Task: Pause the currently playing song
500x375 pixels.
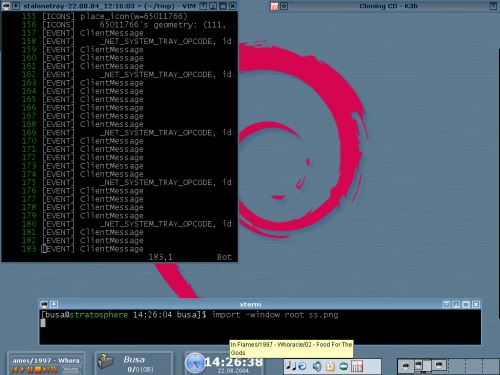Action: 30,370
